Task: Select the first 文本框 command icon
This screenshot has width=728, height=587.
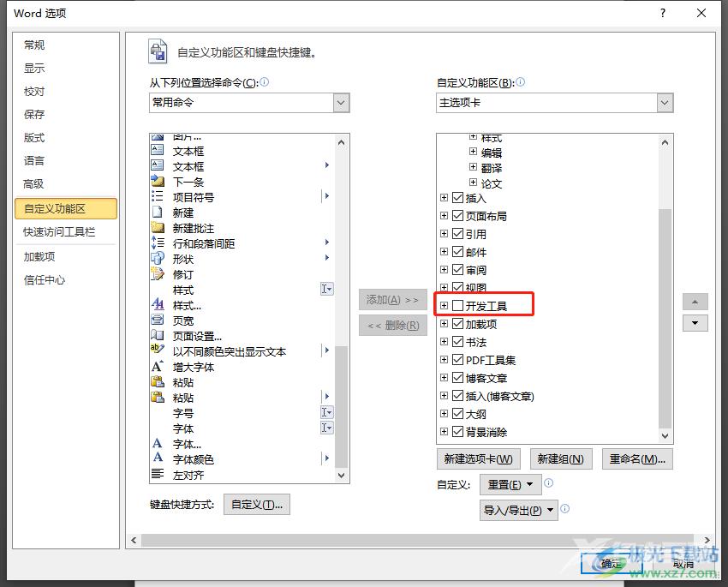Action: 158,150
